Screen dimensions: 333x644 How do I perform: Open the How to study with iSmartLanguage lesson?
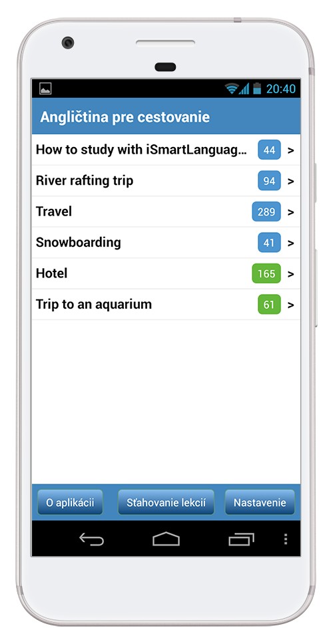[x=166, y=150]
